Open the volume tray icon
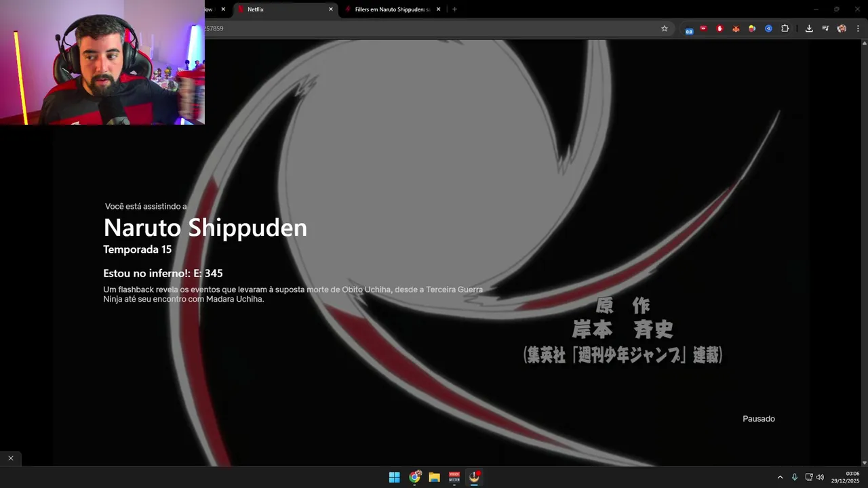This screenshot has height=488, width=868. tap(820, 477)
